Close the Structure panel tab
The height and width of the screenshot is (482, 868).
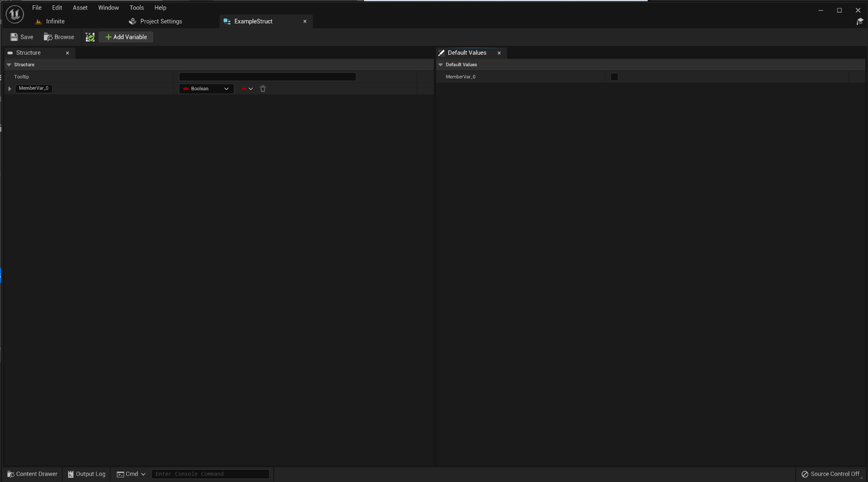click(x=67, y=53)
